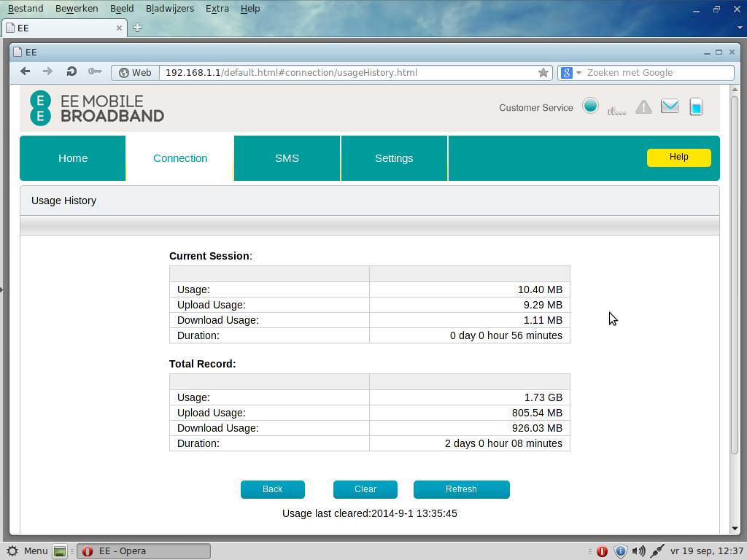
Task: Click the SIM card status icon
Action: [697, 107]
